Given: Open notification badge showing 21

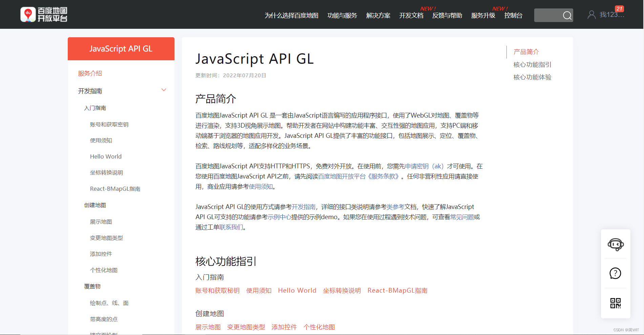Looking at the screenshot, I should coord(619,9).
